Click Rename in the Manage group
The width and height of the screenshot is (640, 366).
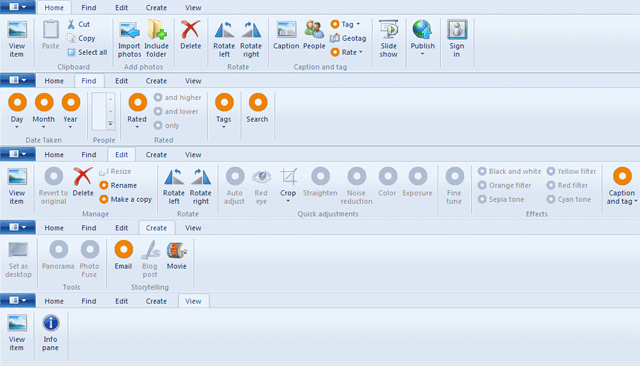point(118,185)
